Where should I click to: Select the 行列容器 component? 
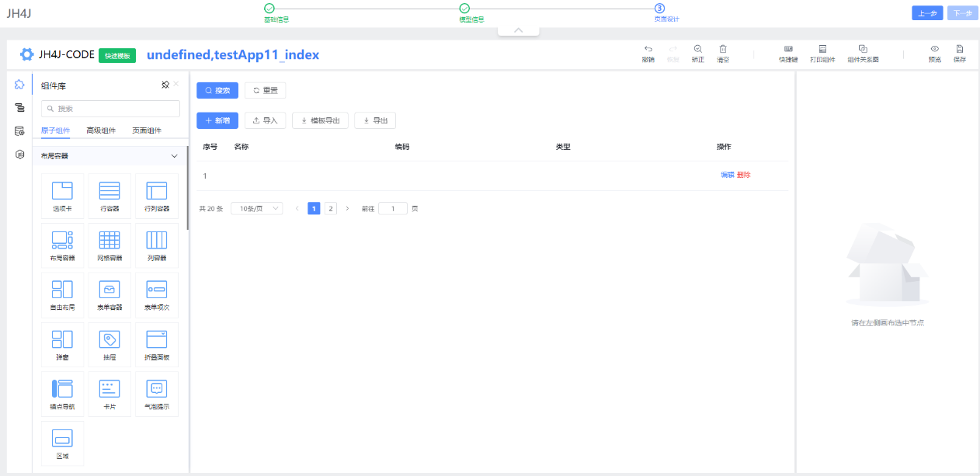(x=157, y=196)
